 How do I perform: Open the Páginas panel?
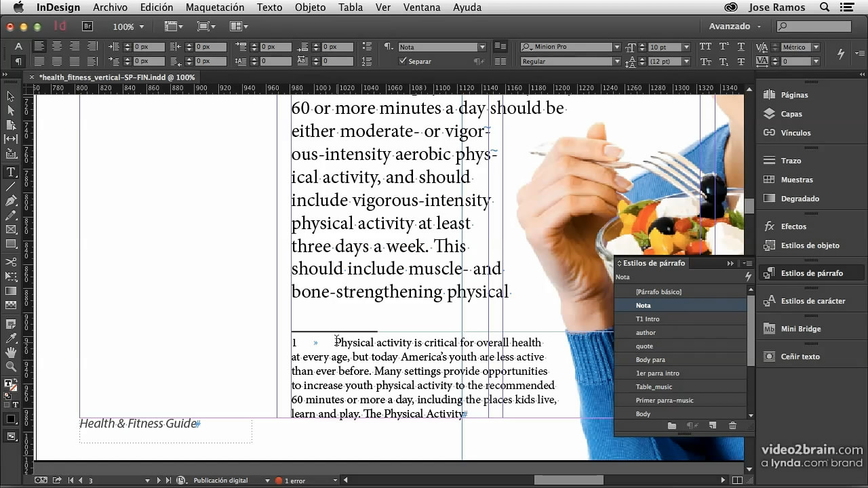tap(794, 95)
